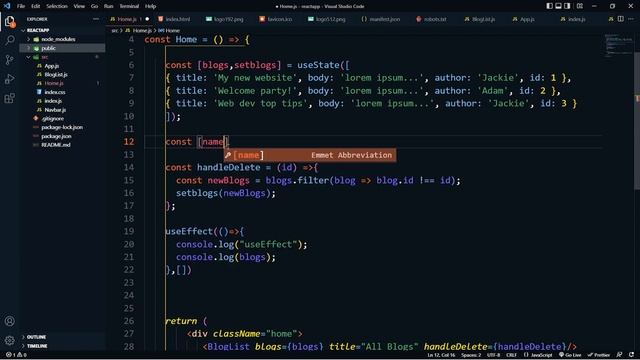Open the Selection menu
The height and width of the screenshot is (360, 640).
pyautogui.click(x=57, y=6)
